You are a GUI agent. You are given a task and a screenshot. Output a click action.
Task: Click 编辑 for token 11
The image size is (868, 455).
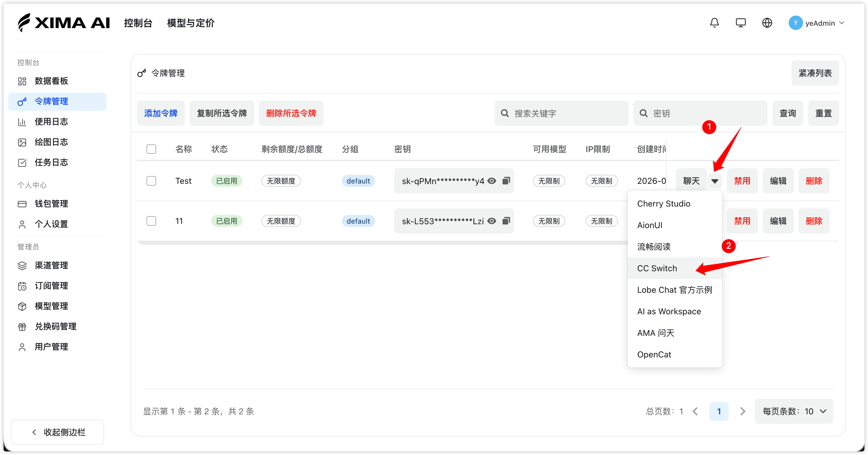point(778,221)
